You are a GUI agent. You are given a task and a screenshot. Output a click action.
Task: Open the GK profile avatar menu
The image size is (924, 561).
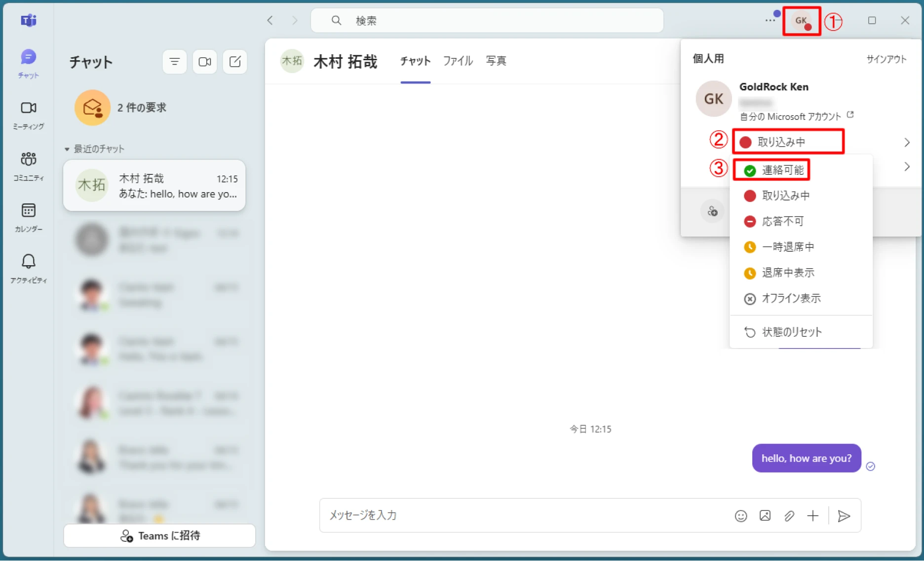click(x=801, y=21)
